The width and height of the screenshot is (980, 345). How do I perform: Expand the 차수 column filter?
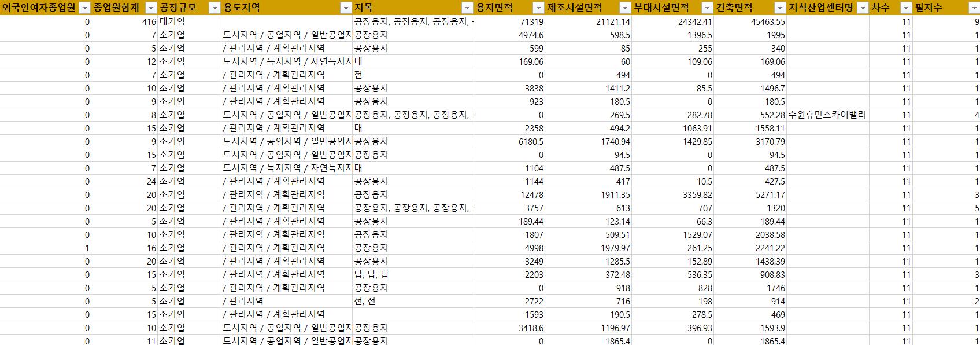[x=905, y=8]
